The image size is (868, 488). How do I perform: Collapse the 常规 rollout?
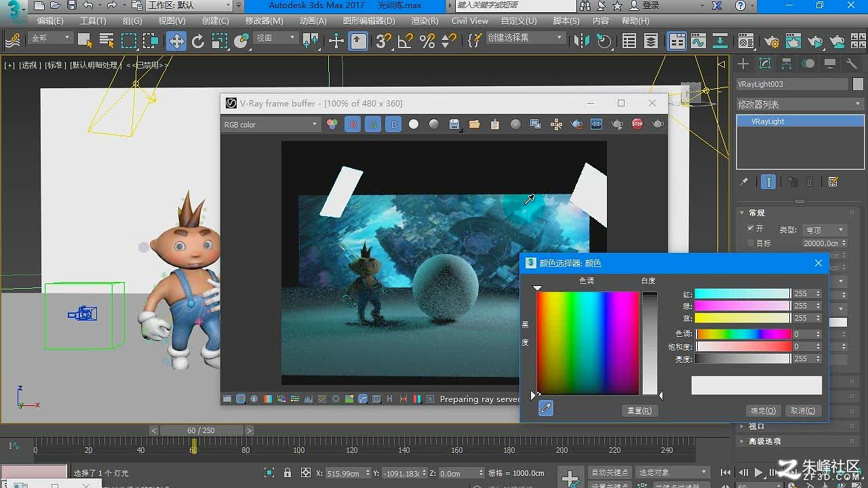(756, 213)
